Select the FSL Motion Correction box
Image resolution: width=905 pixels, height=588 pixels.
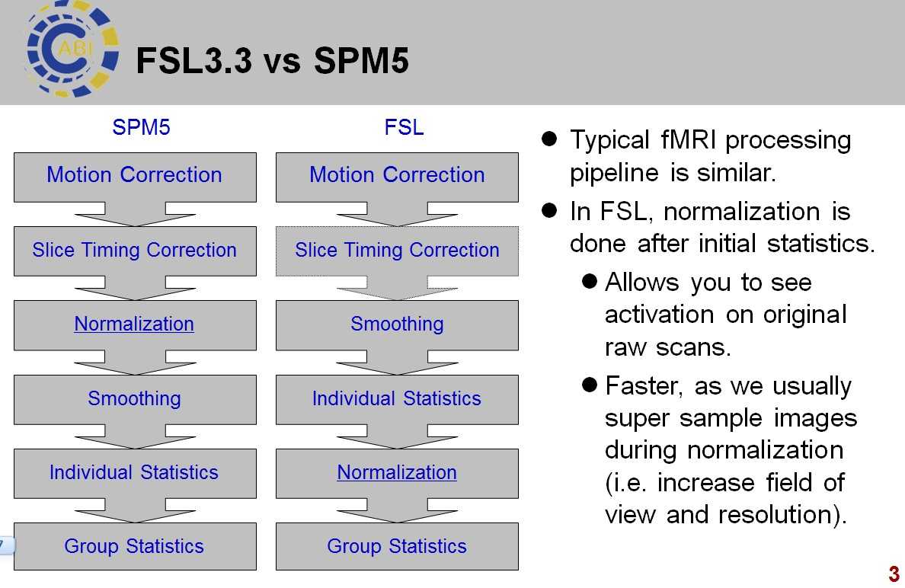click(397, 177)
